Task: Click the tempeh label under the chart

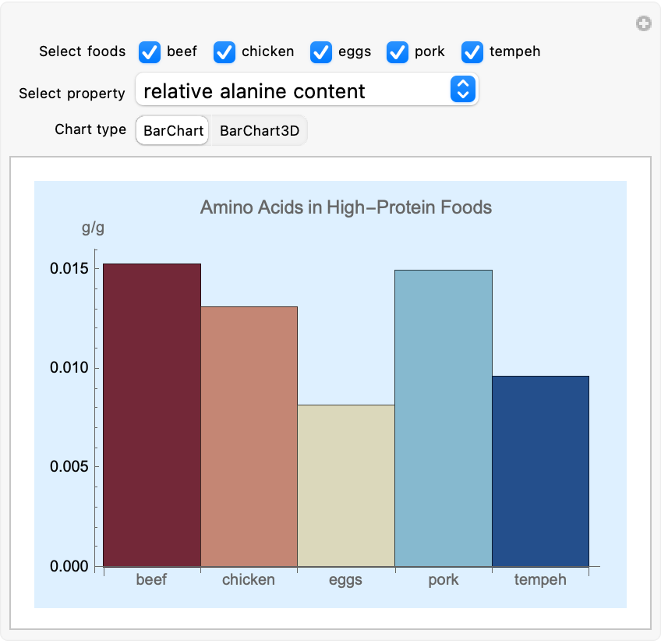Action: pyautogui.click(x=540, y=580)
